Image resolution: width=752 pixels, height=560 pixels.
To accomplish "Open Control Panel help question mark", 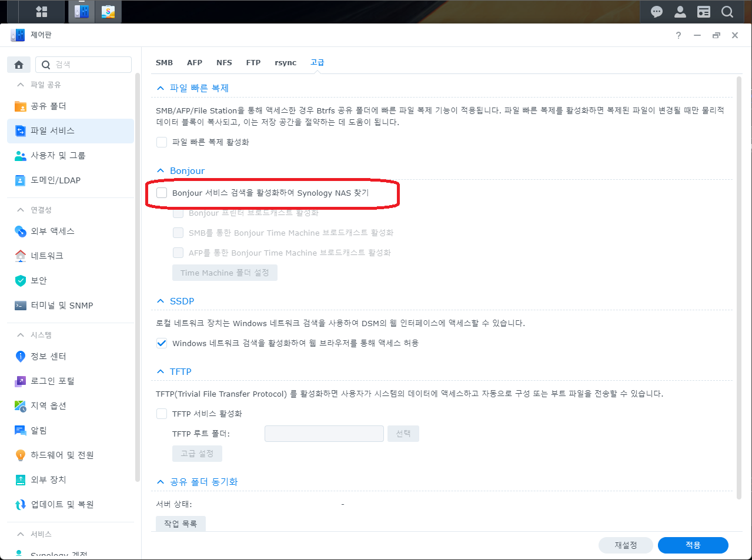I will [x=679, y=35].
